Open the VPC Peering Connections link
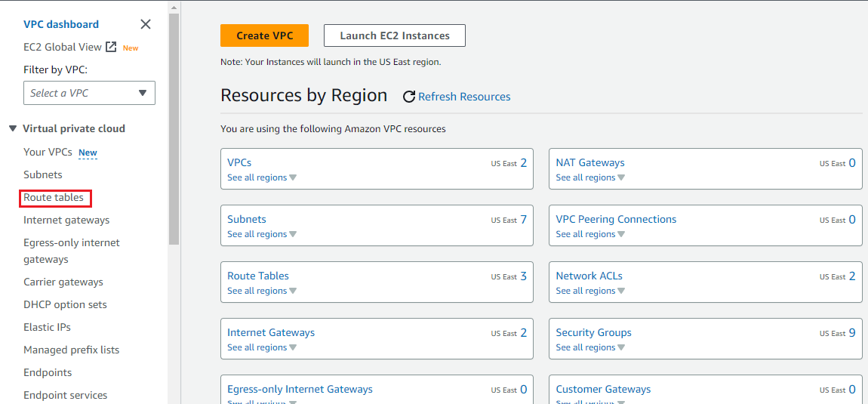 tap(616, 219)
